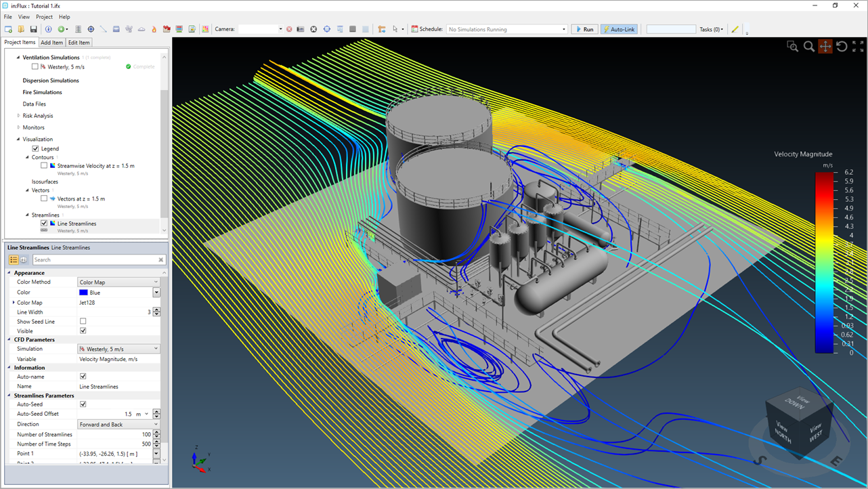Image resolution: width=868 pixels, height=489 pixels.
Task: Toggle the Show Seed Line checkbox
Action: tap(83, 321)
